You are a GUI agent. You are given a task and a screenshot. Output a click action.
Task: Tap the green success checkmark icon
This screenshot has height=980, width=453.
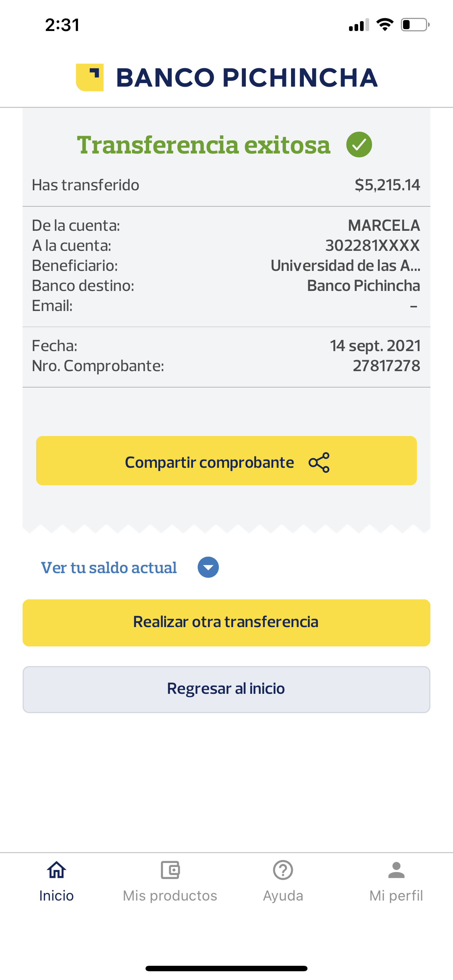pyautogui.click(x=359, y=145)
